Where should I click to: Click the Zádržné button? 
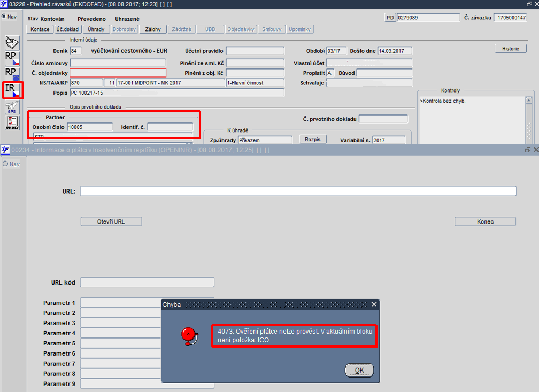pos(181,29)
